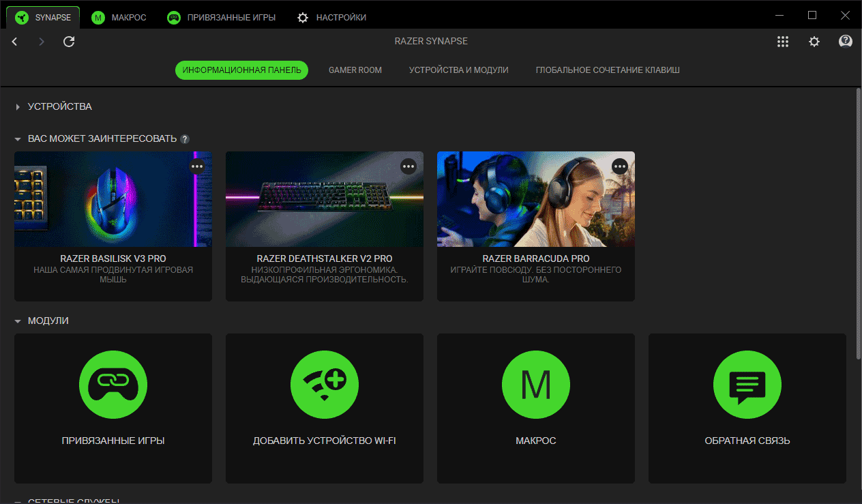The image size is (862, 504).
Task: Click the vertical scrollbar thumb
Action: pos(858,223)
